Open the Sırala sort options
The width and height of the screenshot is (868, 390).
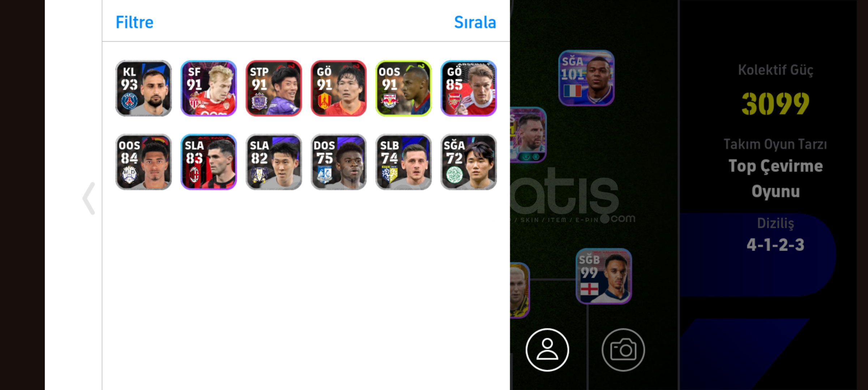tap(475, 22)
